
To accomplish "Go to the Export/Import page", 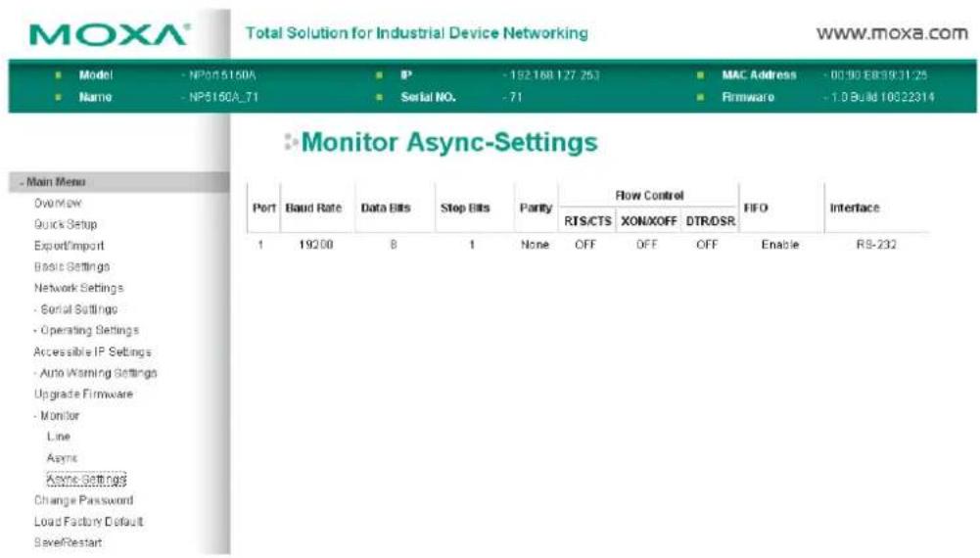I will coord(70,246).
